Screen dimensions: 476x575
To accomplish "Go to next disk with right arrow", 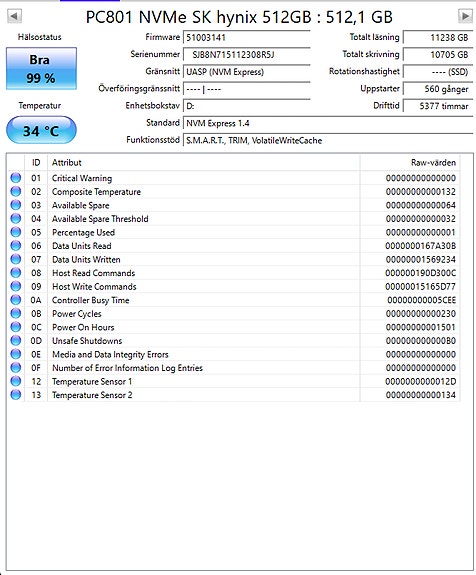I will [x=465, y=16].
